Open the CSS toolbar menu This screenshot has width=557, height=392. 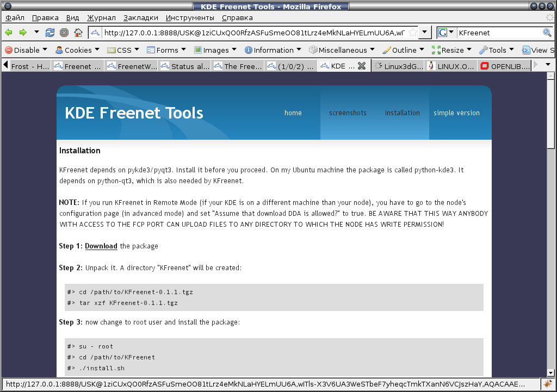point(123,50)
